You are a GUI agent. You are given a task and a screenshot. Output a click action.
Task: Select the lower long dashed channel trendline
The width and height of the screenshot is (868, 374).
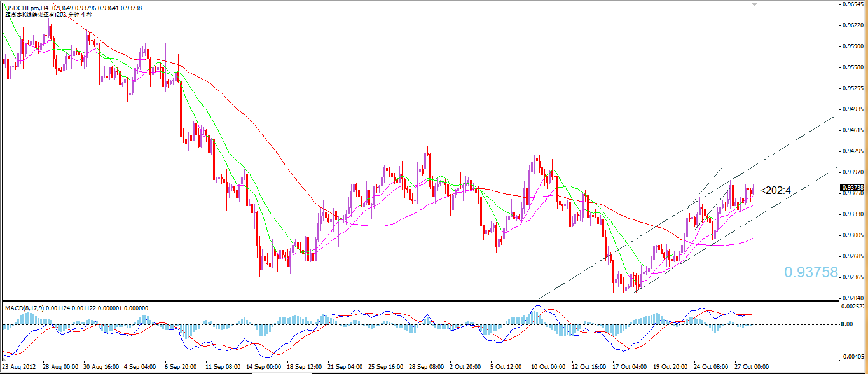click(x=737, y=228)
